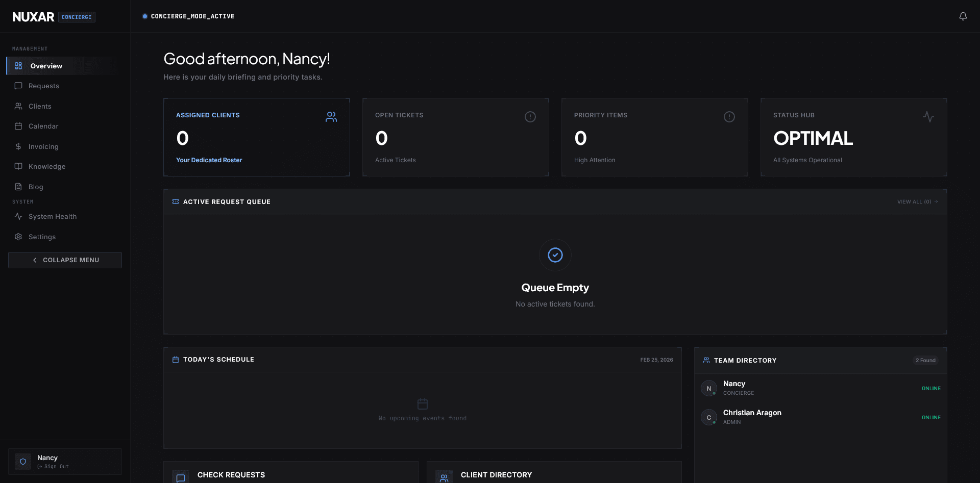The image size is (980, 483).
Task: Navigate to Invoicing
Action: (x=43, y=146)
